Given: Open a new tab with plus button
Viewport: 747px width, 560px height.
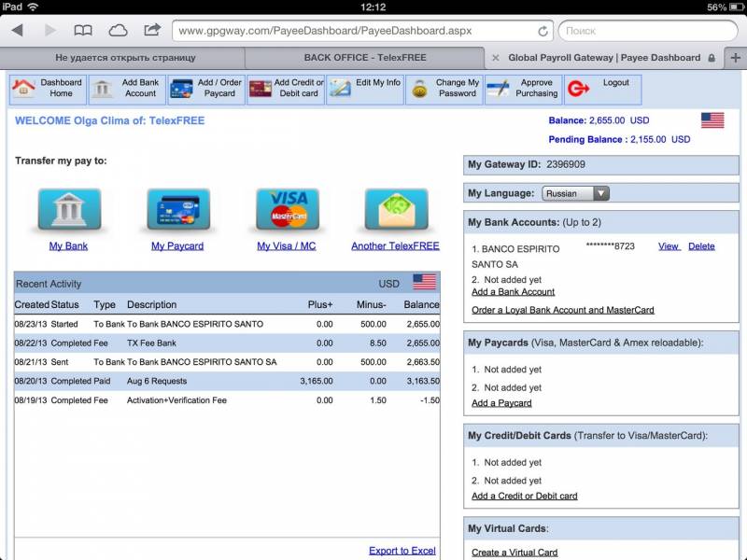Looking at the screenshot, I should click(736, 58).
